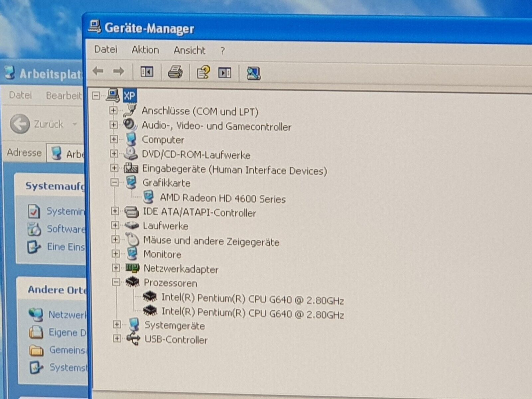Open the Aktion menu

point(145,50)
